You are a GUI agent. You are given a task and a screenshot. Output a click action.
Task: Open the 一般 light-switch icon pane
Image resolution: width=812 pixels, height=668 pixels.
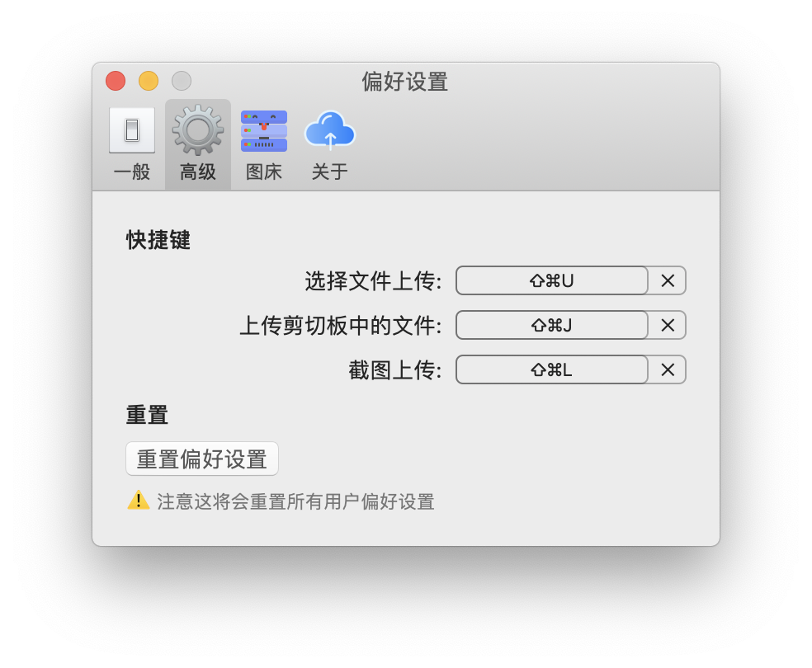(x=132, y=129)
